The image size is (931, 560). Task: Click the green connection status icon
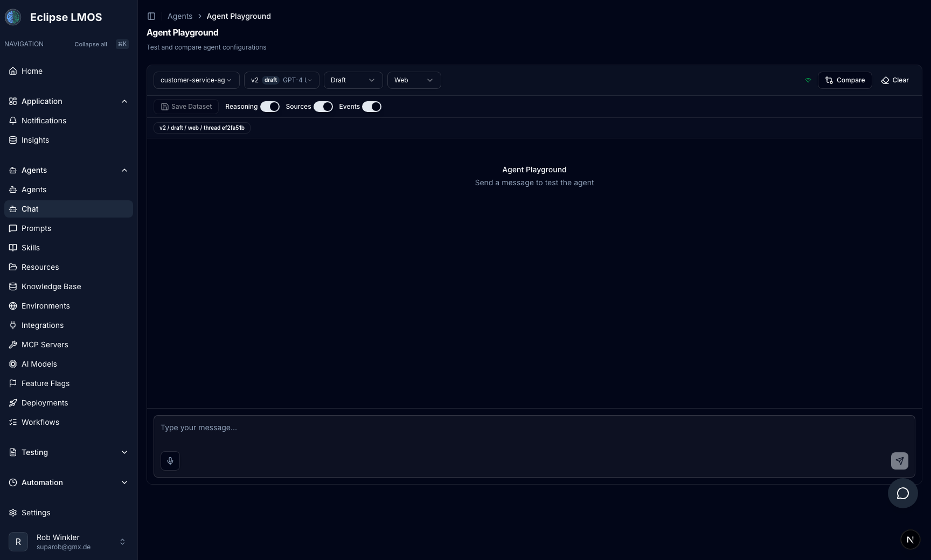tap(808, 80)
